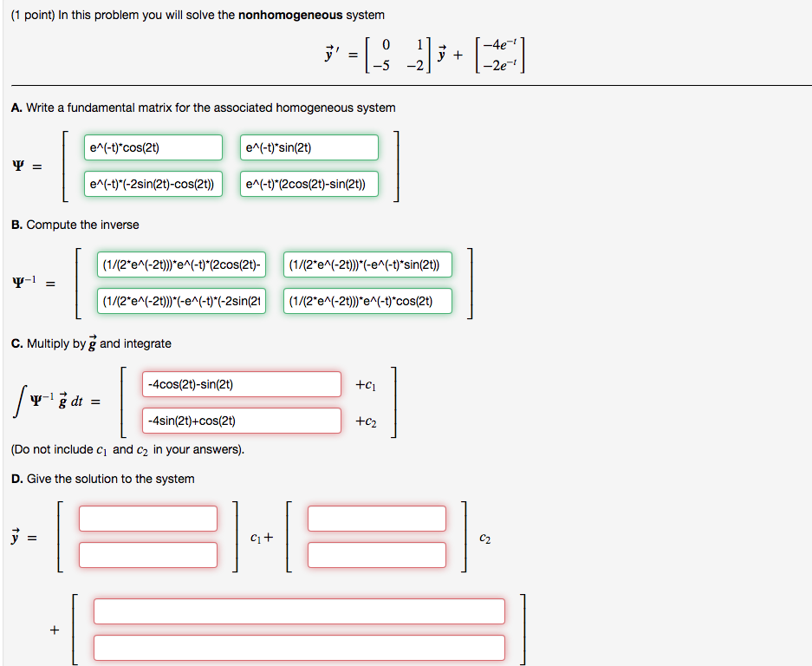Click the bottom wide empty field in part D
The width and height of the screenshot is (812, 666).
pyautogui.click(x=299, y=647)
